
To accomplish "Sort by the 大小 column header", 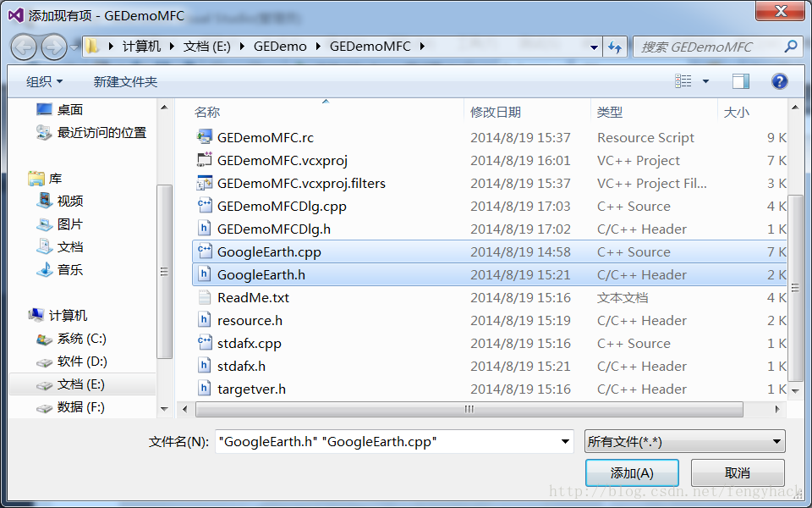I will point(736,112).
